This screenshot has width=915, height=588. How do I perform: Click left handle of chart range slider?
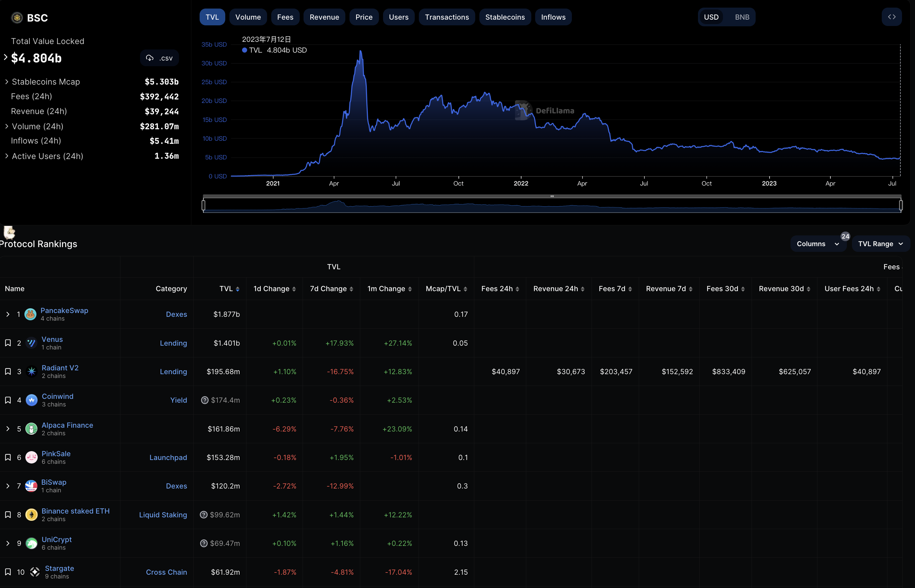pos(203,205)
